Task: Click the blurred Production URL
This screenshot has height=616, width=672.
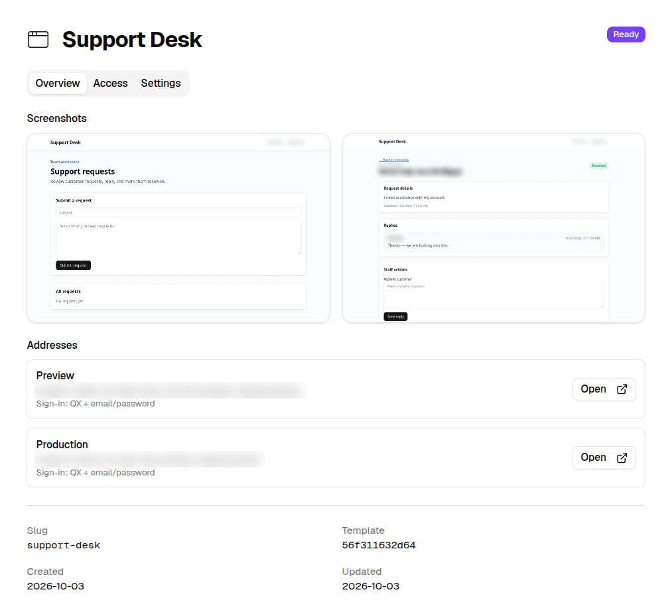Action: tap(150, 460)
